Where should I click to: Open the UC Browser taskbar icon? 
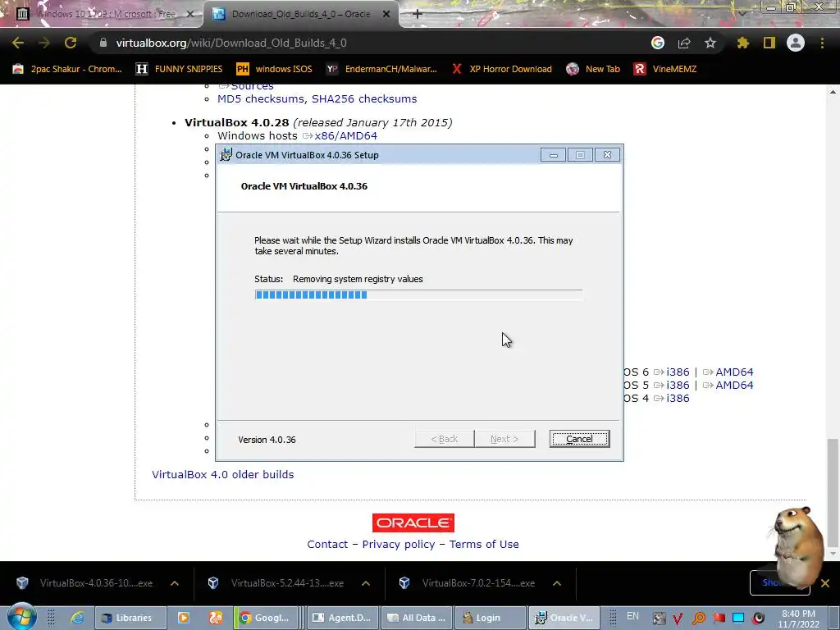click(216, 618)
